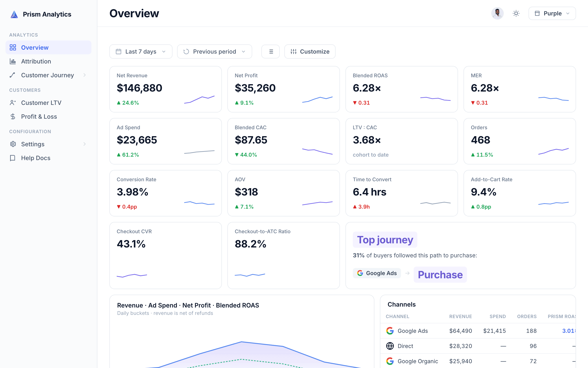The image size is (588, 368).
Task: Open the Customer LTV page
Action: click(48, 103)
